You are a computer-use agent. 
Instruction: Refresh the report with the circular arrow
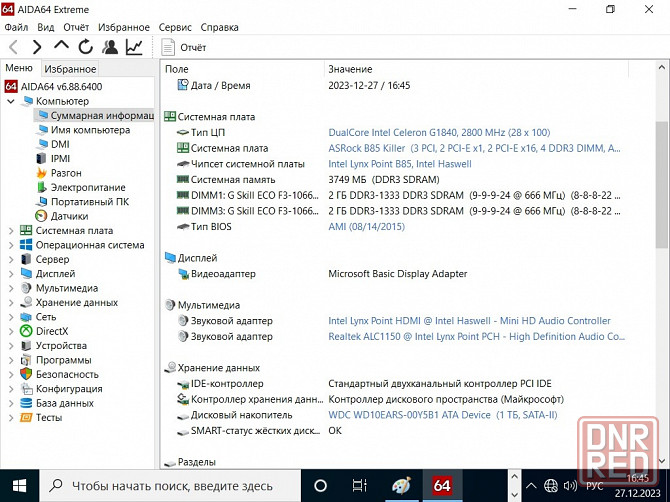tap(85, 47)
